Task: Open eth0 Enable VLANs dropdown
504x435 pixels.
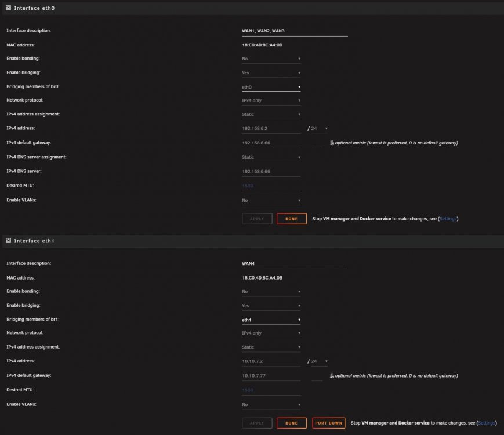Action: click(271, 200)
